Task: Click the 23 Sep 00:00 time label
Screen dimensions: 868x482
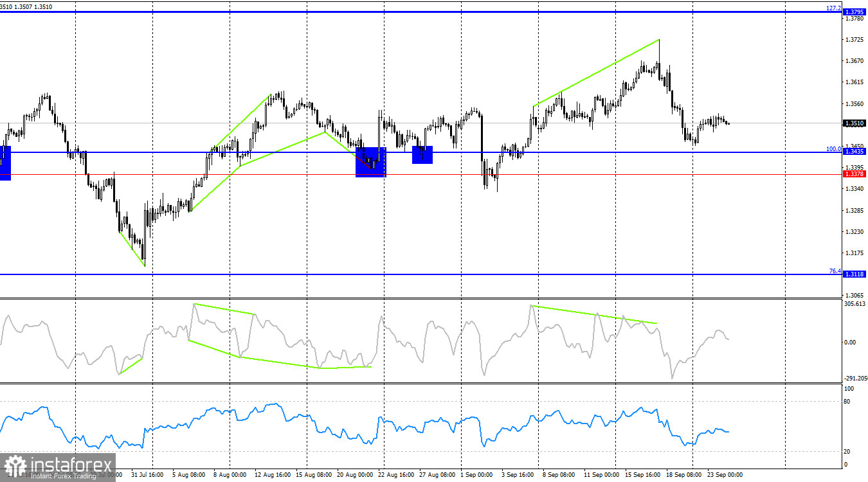Action: point(725,475)
